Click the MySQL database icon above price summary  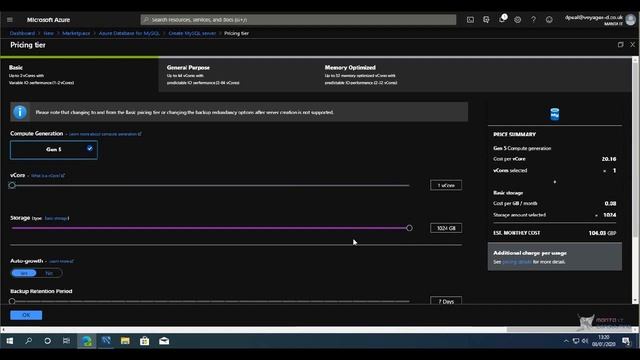pyautogui.click(x=555, y=114)
